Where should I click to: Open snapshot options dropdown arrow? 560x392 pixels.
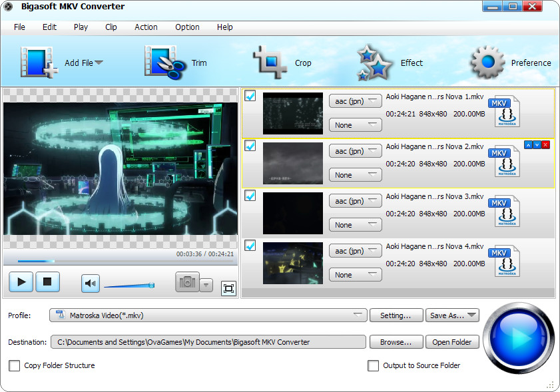point(206,286)
